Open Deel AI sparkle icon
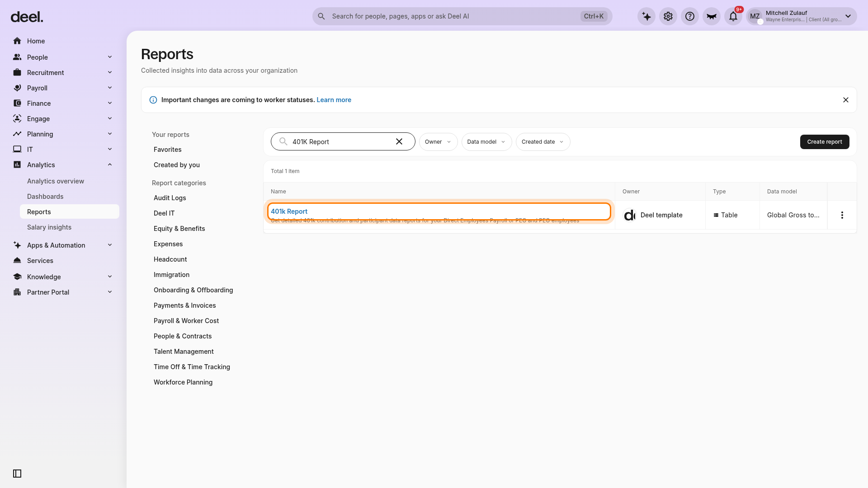The height and width of the screenshot is (488, 868). (x=646, y=16)
